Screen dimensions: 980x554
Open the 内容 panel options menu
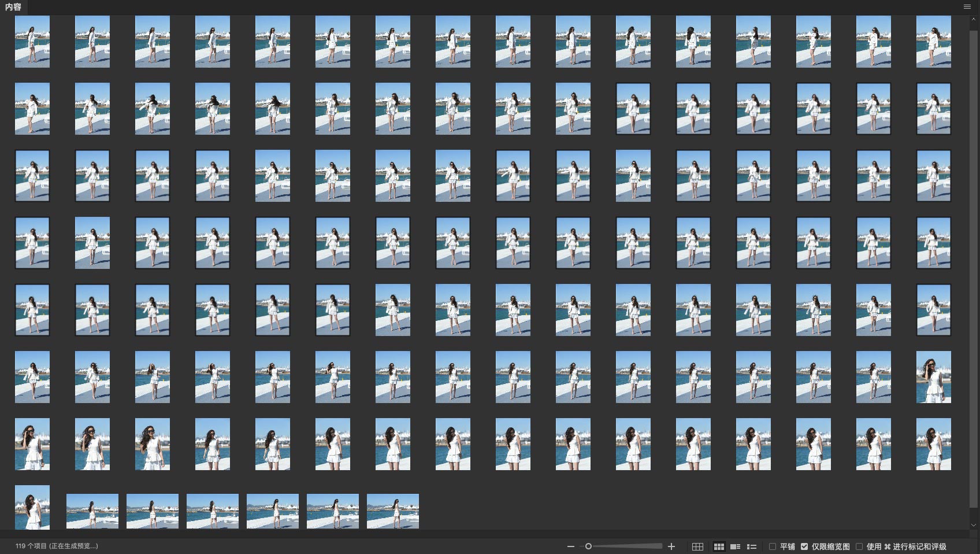967,7
